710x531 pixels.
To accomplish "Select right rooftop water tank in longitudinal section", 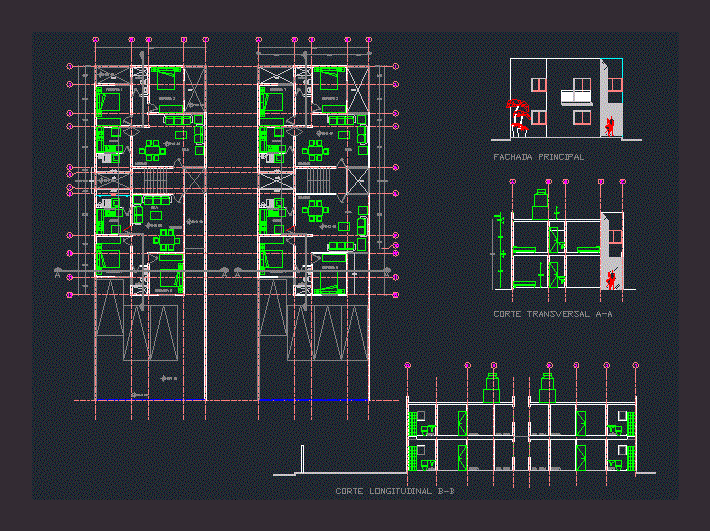I will [x=547, y=385].
